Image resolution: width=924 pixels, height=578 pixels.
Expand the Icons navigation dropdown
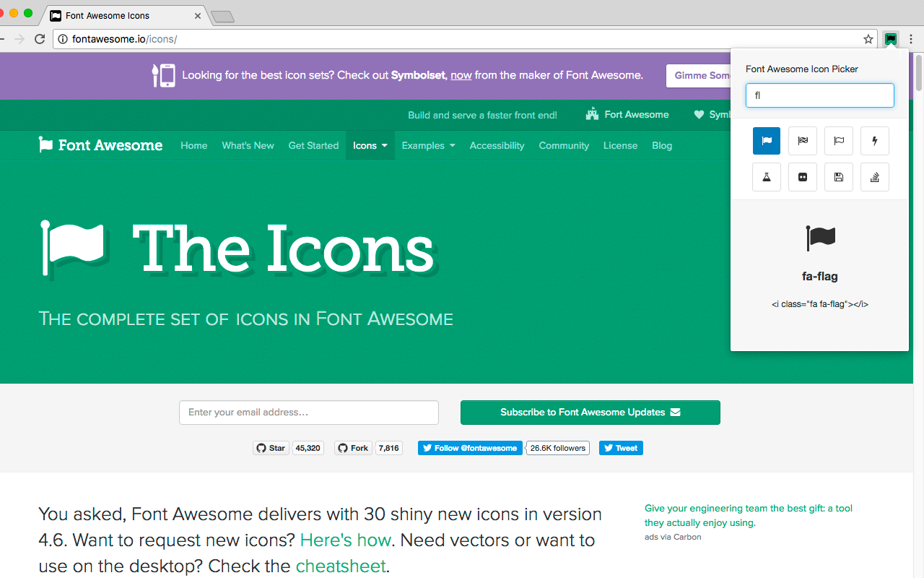click(x=370, y=145)
